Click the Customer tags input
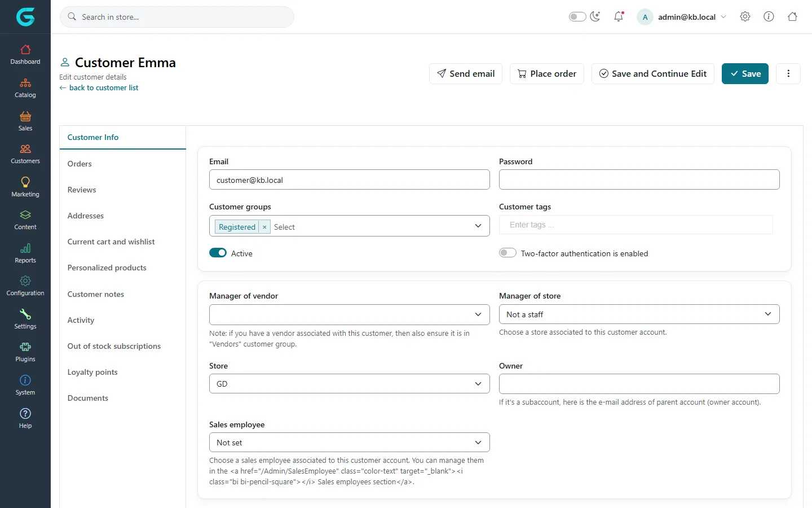Image resolution: width=812 pixels, height=508 pixels. pyautogui.click(x=636, y=225)
